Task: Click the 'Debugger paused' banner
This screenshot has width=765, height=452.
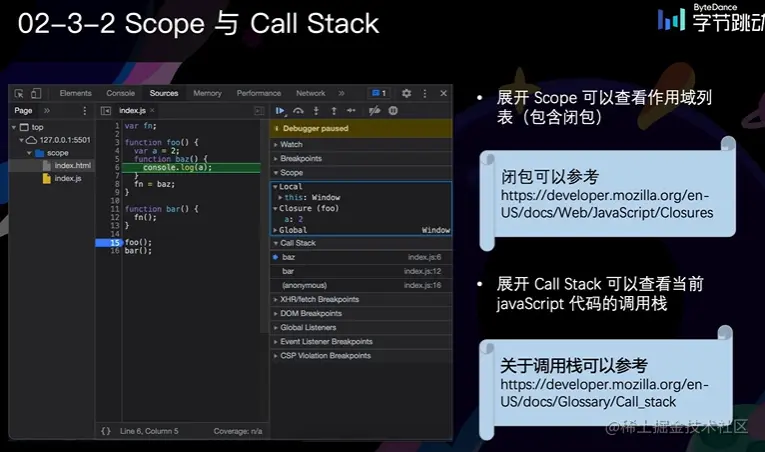Action: click(x=361, y=128)
